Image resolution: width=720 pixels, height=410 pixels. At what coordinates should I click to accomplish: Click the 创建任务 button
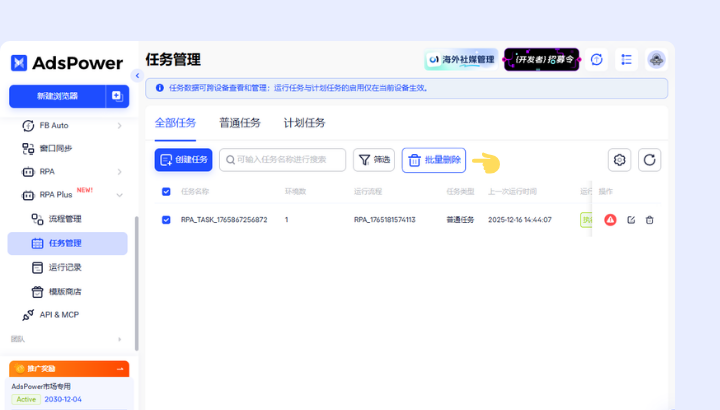[x=183, y=160]
